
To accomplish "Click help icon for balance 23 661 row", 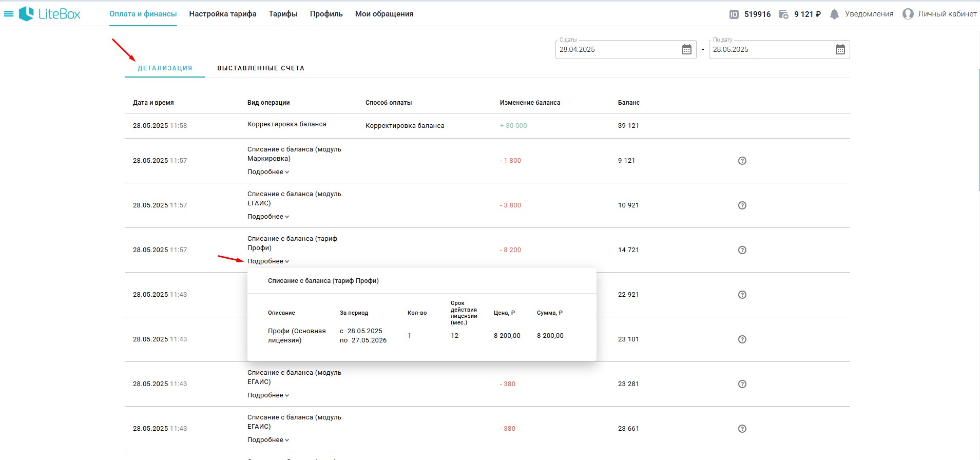I will tap(742, 429).
